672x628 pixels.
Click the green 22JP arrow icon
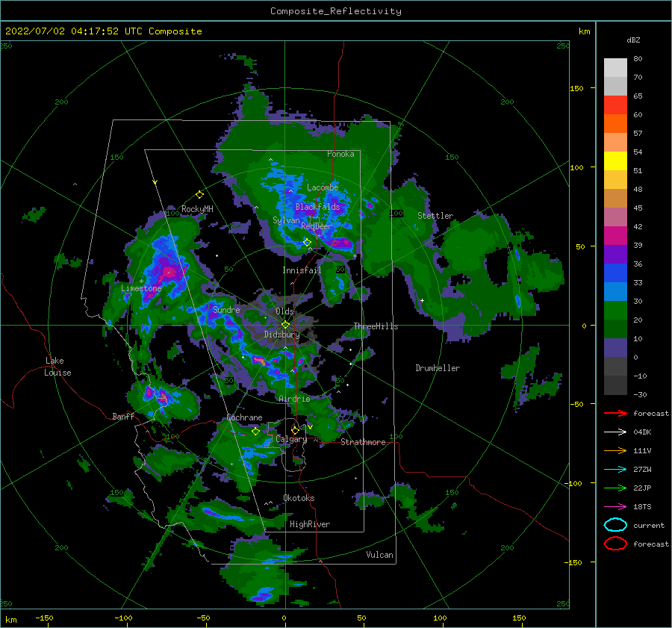(x=615, y=488)
